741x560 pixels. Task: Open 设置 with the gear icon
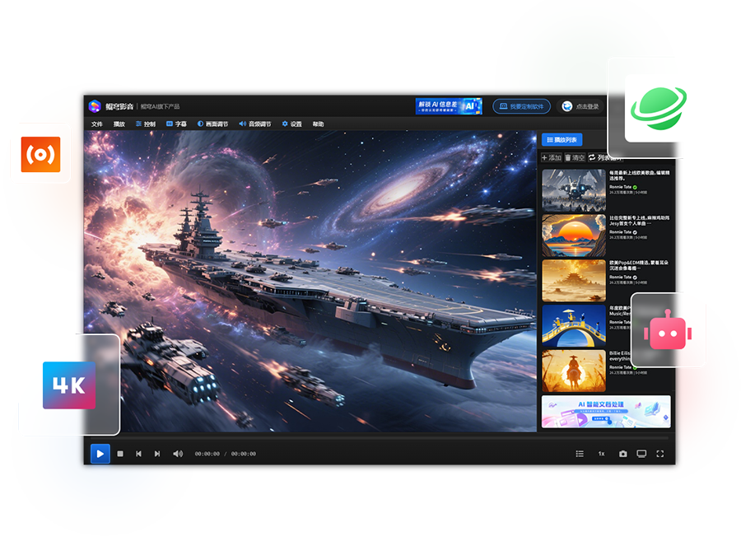(x=291, y=124)
